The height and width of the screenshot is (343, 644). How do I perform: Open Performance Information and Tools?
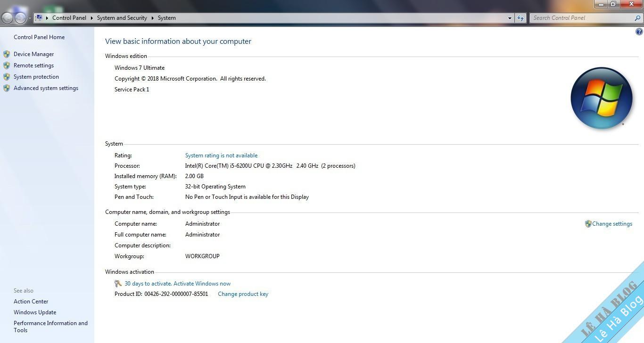[x=50, y=327]
